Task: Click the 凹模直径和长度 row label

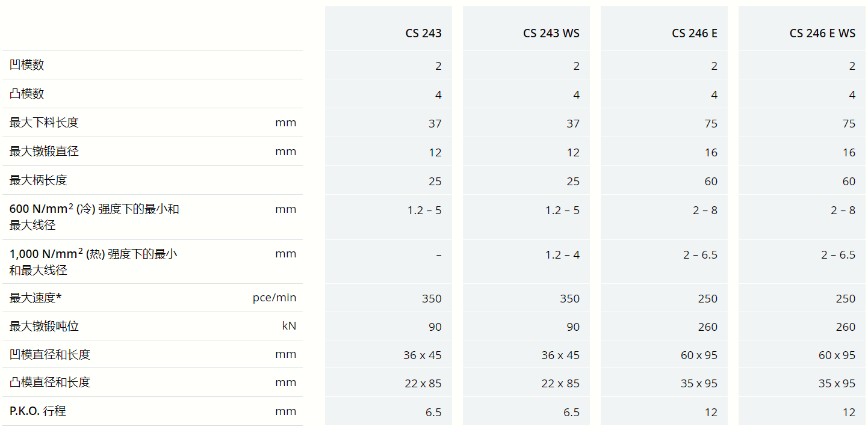Action: (50, 354)
